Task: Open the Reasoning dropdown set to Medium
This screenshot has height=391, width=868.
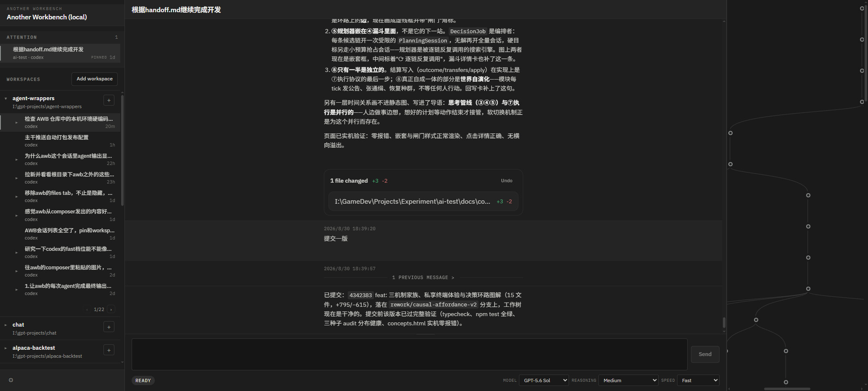Action: pos(628,380)
